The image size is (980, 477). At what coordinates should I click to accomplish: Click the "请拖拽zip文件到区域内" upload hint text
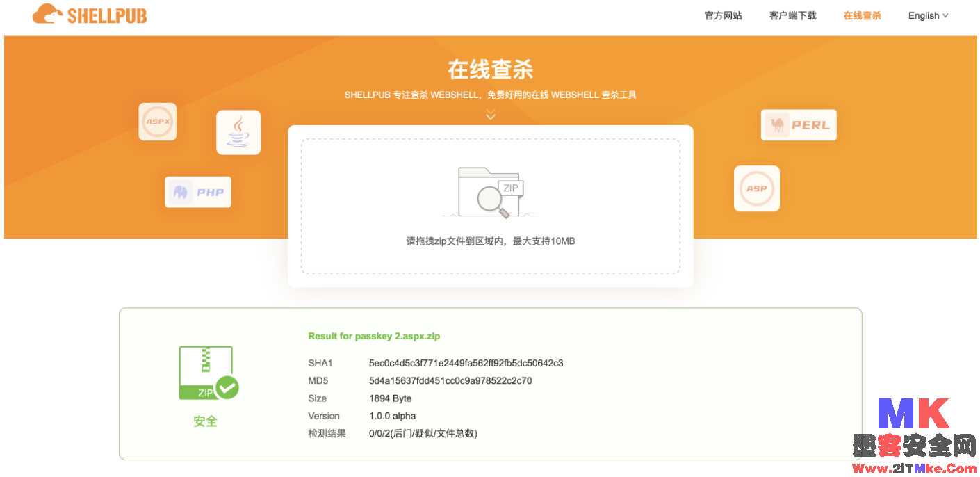[491, 241]
